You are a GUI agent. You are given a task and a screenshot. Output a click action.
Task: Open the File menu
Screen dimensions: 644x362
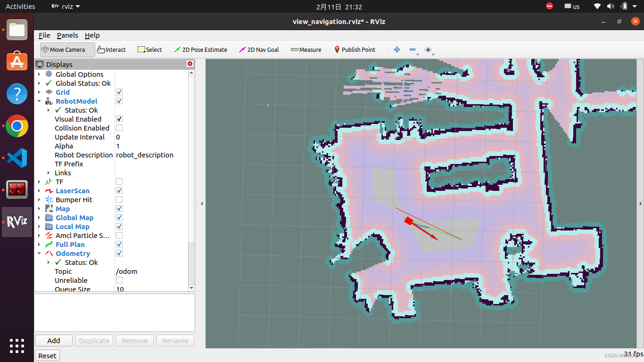44,35
